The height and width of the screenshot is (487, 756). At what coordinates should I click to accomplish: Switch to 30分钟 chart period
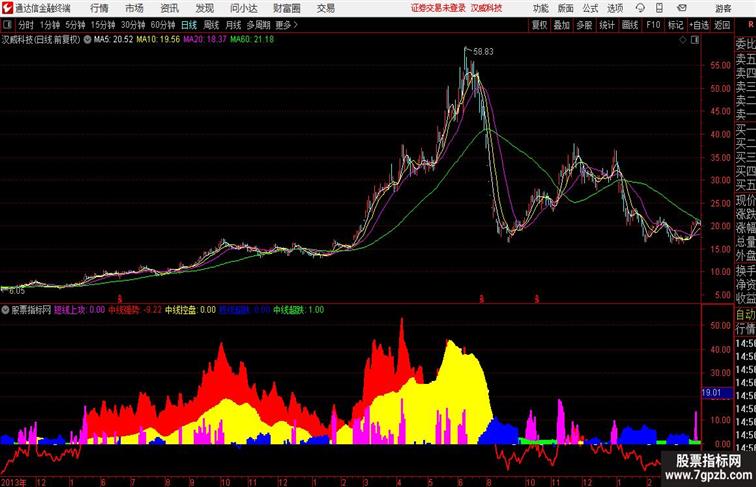coord(133,25)
